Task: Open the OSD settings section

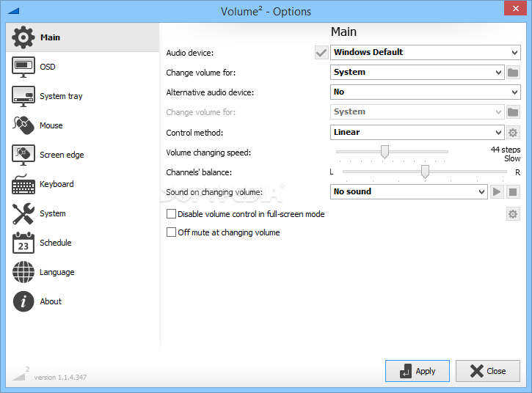Action: point(48,67)
